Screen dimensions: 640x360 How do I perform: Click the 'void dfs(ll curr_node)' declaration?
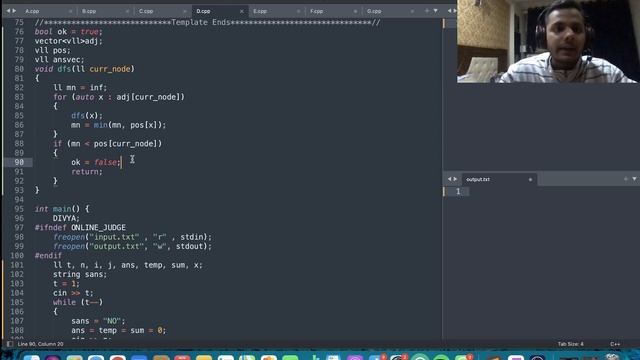point(84,69)
